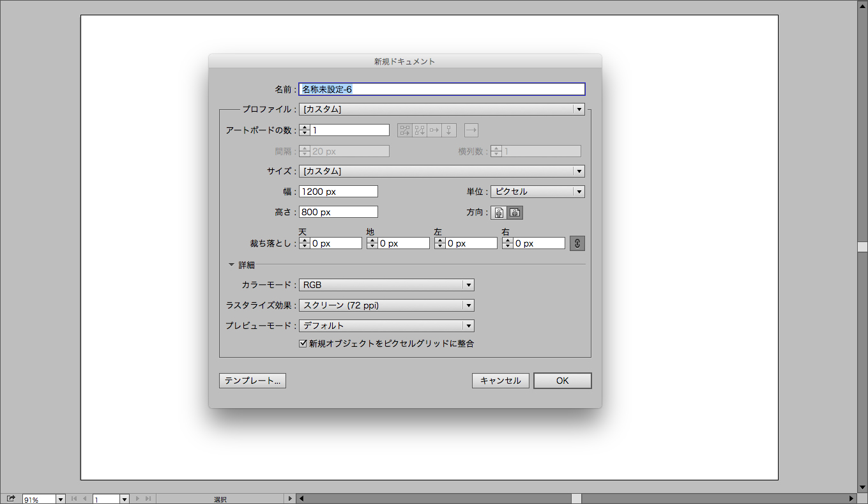
Task: Open the 単位 units dropdown
Action: click(x=537, y=192)
